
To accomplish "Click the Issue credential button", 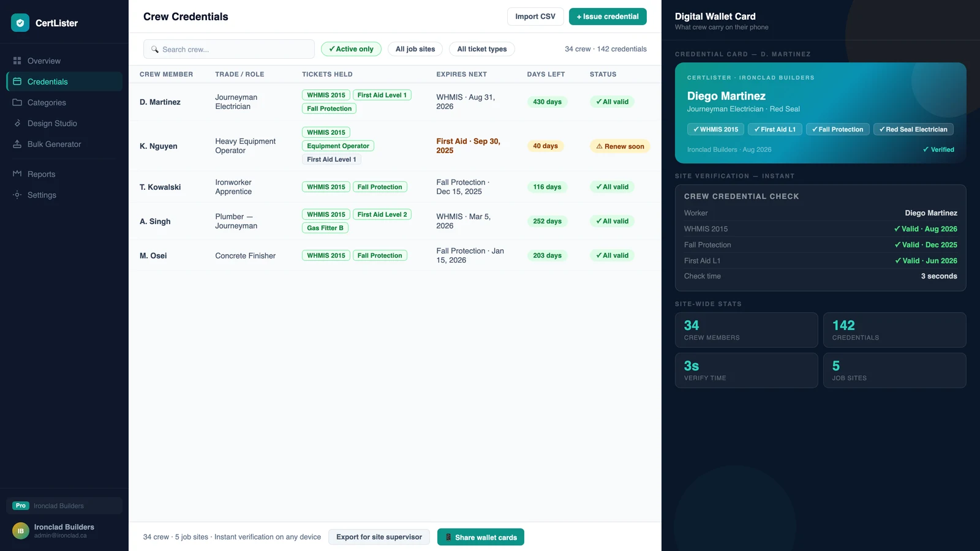I will click(x=608, y=17).
